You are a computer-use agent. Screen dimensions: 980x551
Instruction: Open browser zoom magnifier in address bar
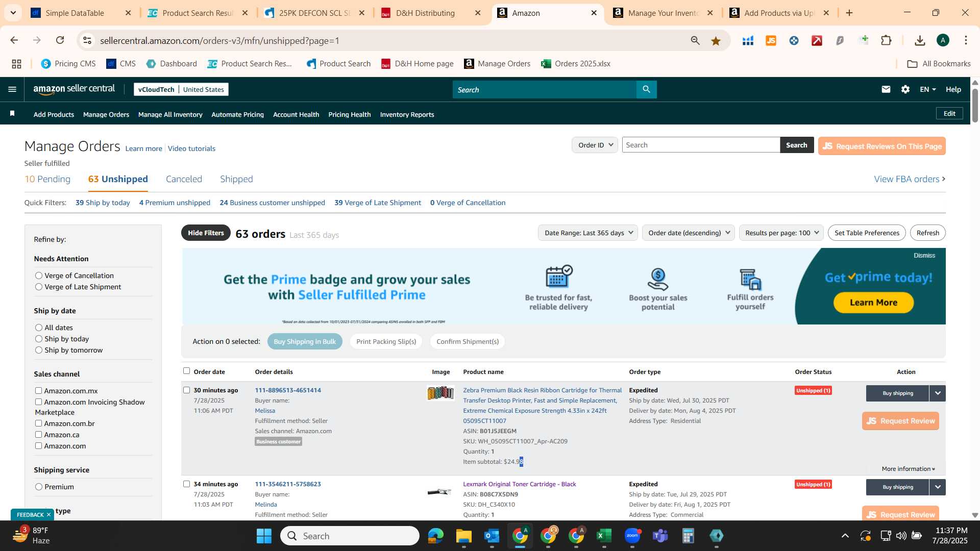coord(695,40)
